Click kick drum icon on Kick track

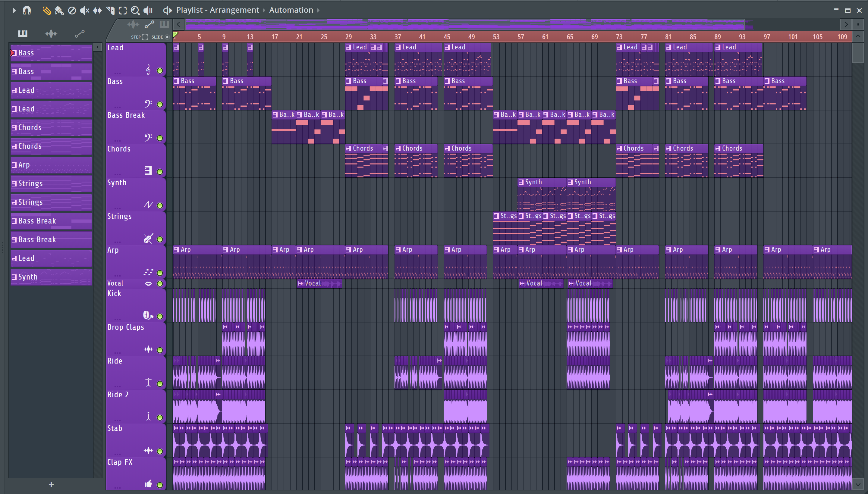click(x=148, y=315)
